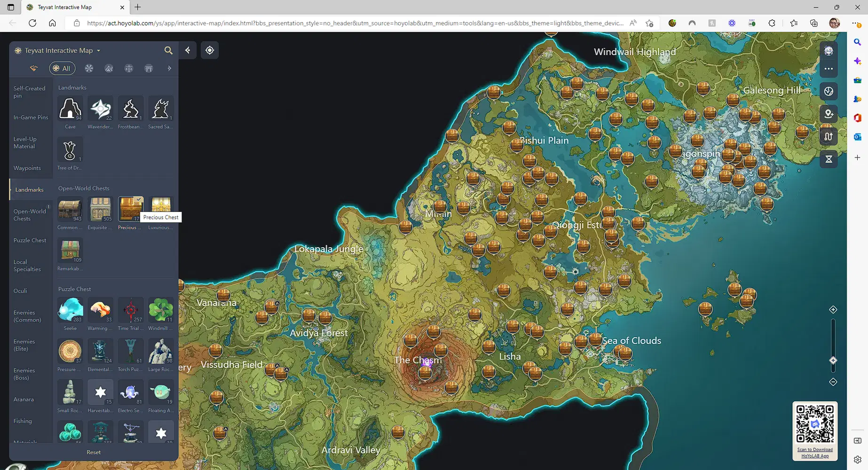Click the add-pin map tool icon

click(829, 114)
